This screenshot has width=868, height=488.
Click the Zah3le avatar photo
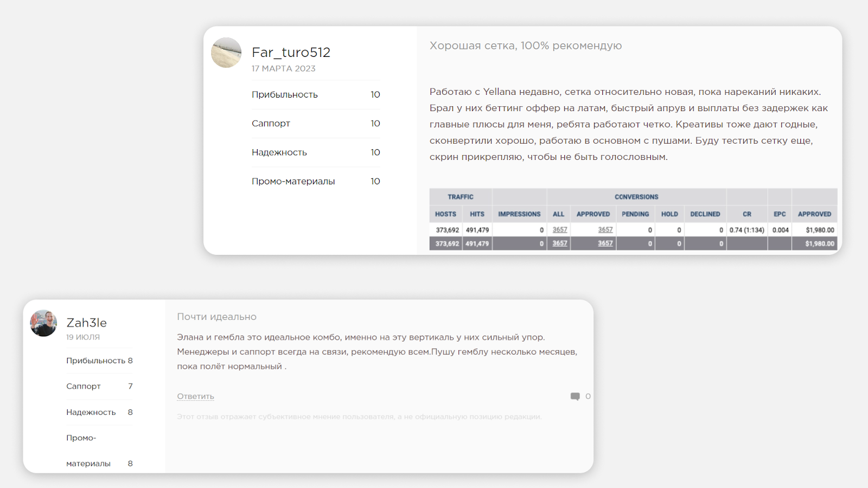(x=43, y=324)
